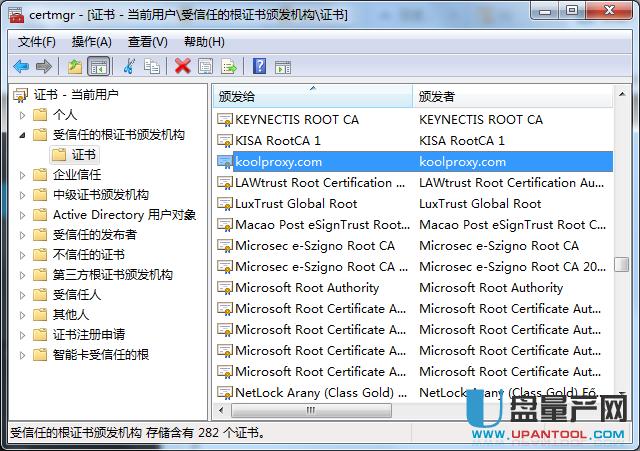
Task: Go up one level folder icon
Action: (75, 66)
